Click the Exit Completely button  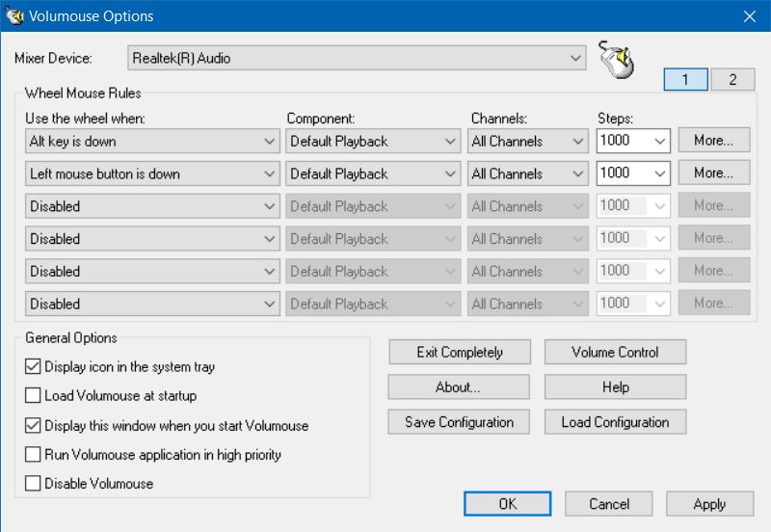pos(460,352)
